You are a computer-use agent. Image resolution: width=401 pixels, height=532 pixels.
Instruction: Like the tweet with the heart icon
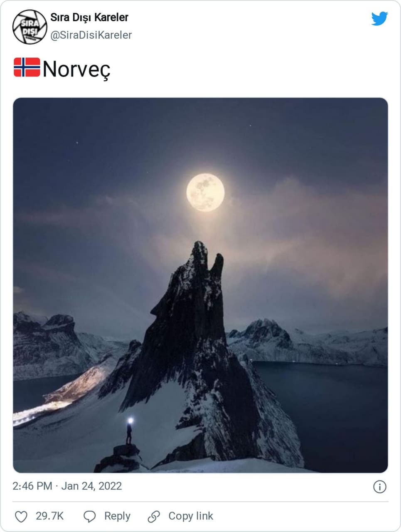coord(21,517)
